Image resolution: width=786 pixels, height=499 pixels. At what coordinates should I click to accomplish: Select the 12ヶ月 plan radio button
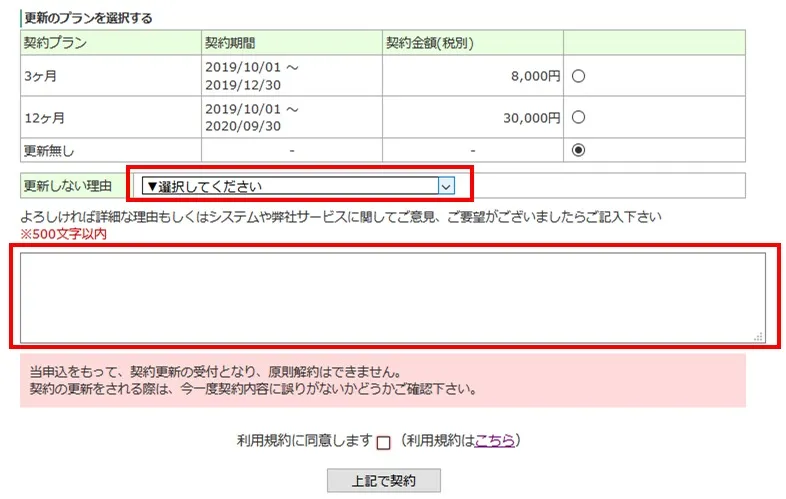click(578, 117)
